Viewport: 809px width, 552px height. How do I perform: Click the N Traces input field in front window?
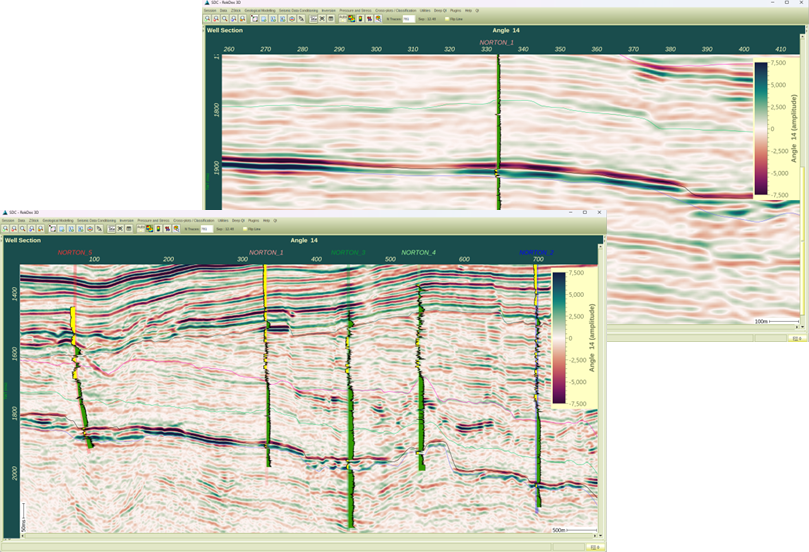point(206,229)
